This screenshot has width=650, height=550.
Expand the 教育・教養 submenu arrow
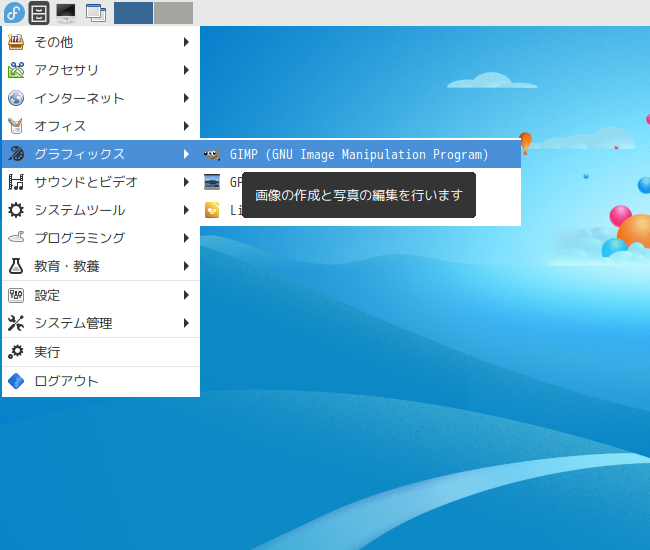[186, 266]
